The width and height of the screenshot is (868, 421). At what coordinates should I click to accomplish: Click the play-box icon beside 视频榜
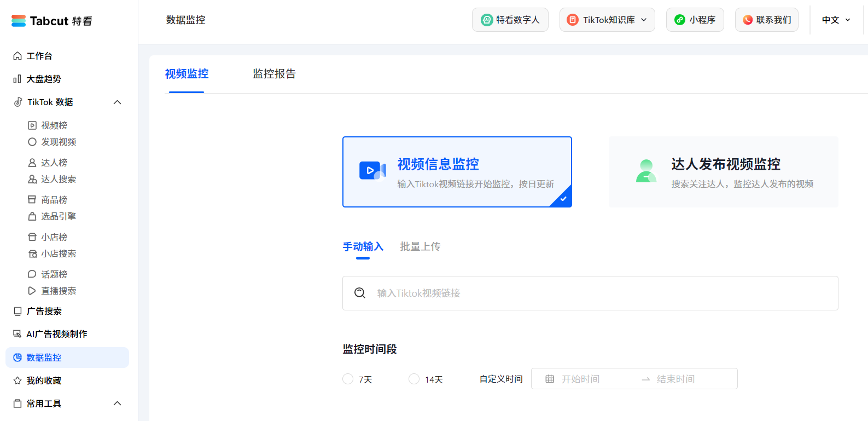pyautogui.click(x=32, y=125)
